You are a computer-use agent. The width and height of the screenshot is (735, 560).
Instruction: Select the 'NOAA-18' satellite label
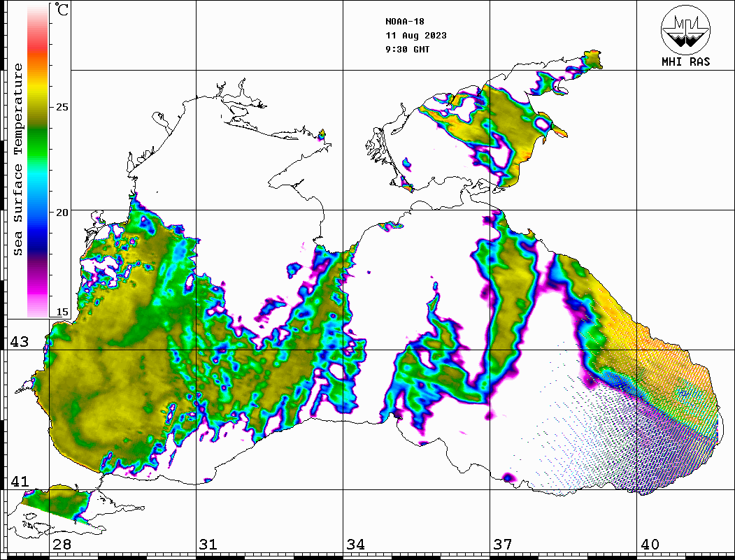coord(404,22)
